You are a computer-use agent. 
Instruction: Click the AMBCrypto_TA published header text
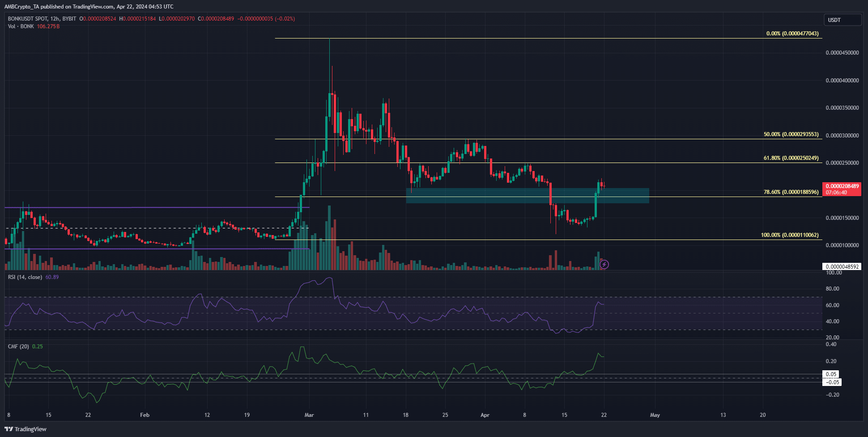(89, 7)
